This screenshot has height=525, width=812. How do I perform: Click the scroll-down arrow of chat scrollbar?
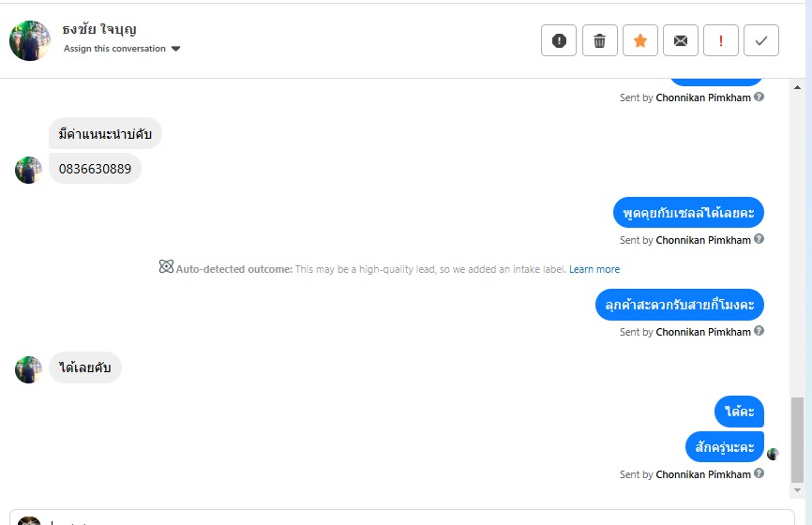point(797,490)
